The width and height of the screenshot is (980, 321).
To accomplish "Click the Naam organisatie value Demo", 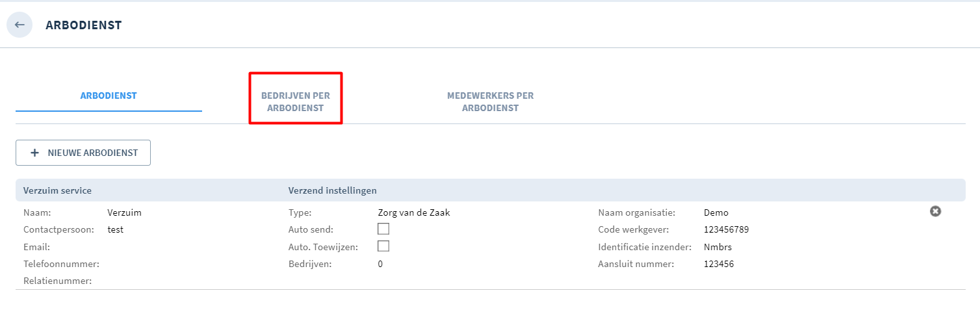I will [x=716, y=212].
